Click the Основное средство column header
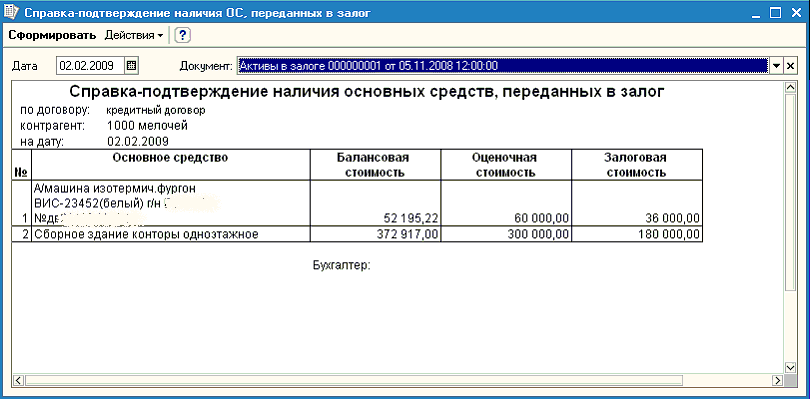 point(171,165)
